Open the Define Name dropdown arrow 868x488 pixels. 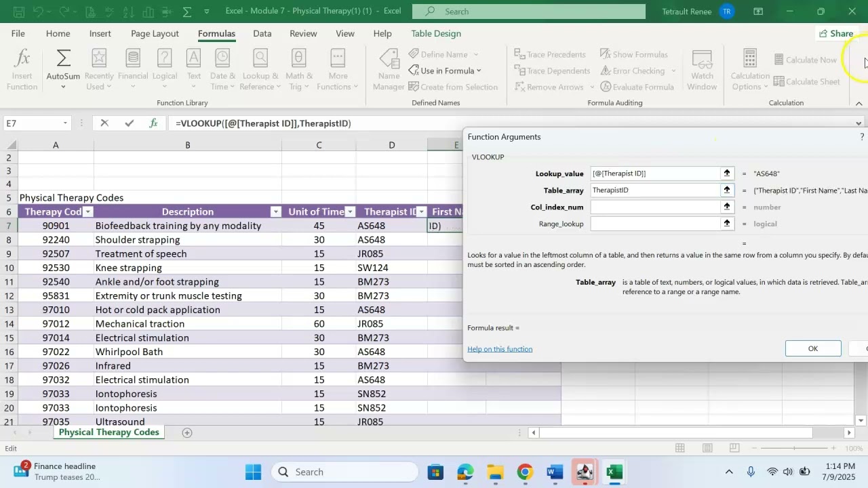pyautogui.click(x=475, y=54)
